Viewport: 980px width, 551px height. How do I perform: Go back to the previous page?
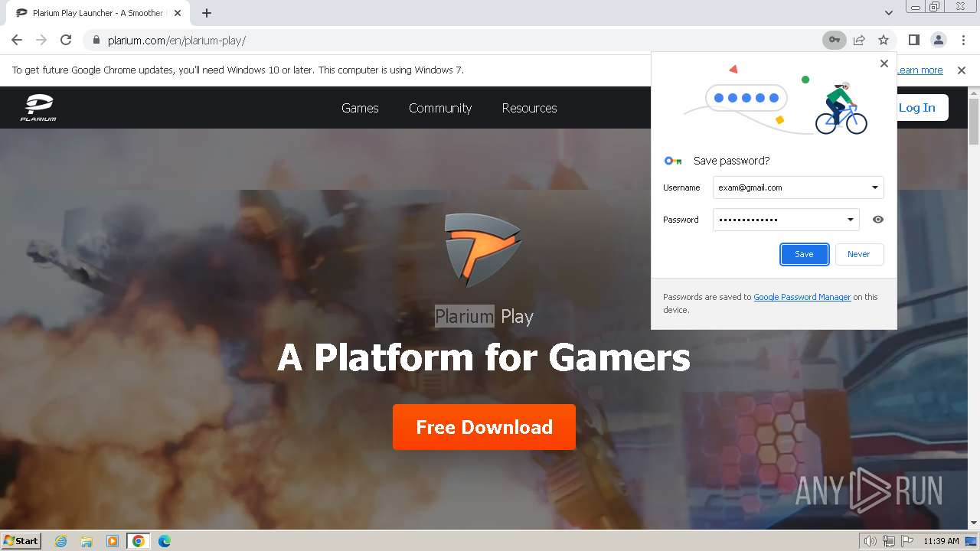tap(17, 40)
